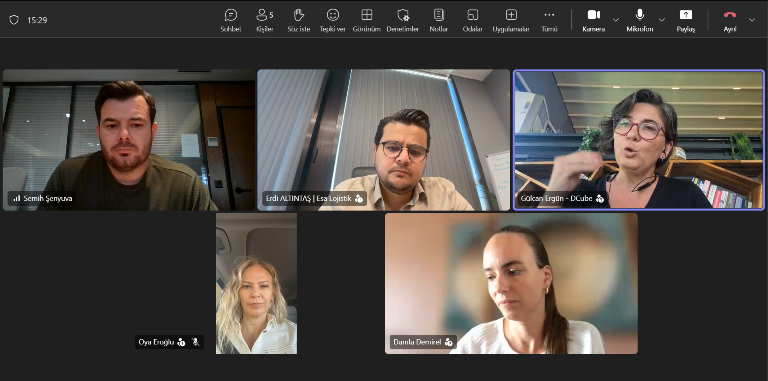
Task: Expand the camera options arrow
Action: pos(616,20)
